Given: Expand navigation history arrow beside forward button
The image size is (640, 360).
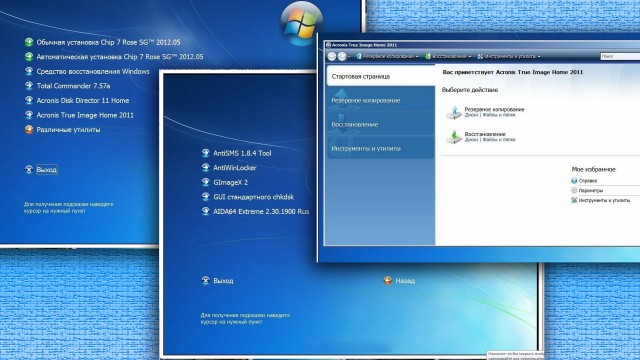Looking at the screenshot, I should 349,57.
